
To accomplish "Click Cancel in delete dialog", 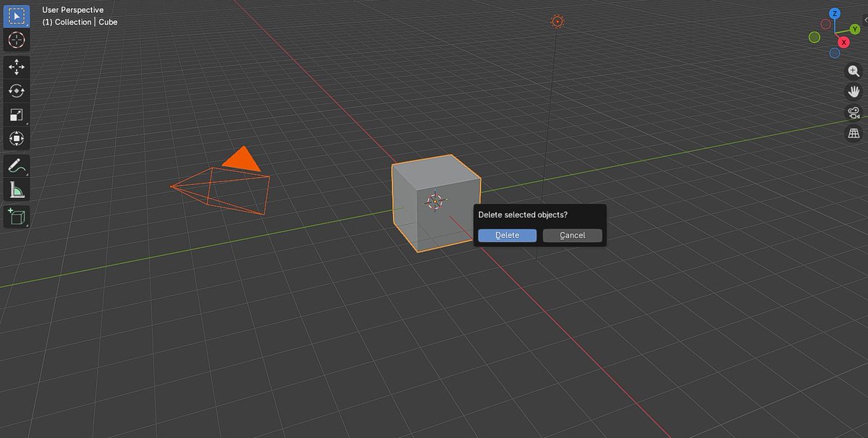I will click(x=572, y=236).
